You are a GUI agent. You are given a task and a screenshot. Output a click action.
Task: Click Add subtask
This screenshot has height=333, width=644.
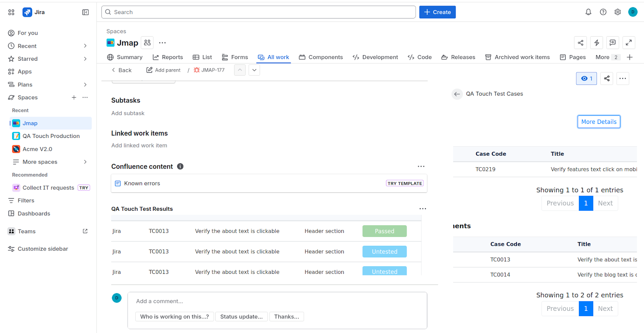point(128,113)
